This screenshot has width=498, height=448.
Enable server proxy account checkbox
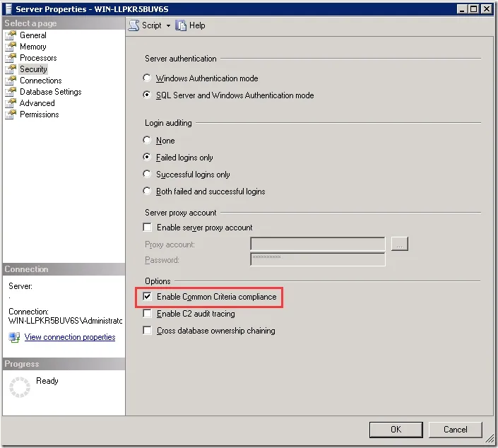point(148,227)
